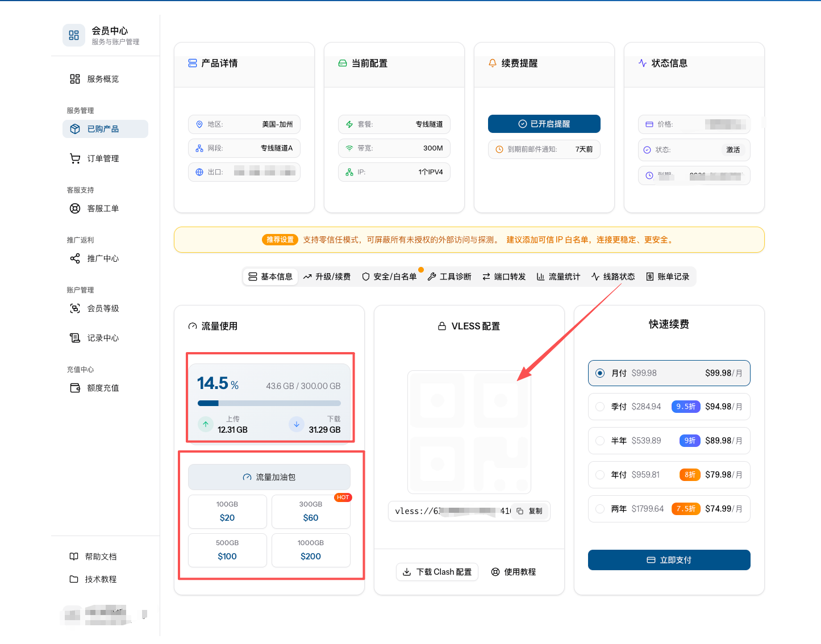The width and height of the screenshot is (821, 644).
Task: Select the 两年 $74.99 radio option
Action: coord(600,509)
